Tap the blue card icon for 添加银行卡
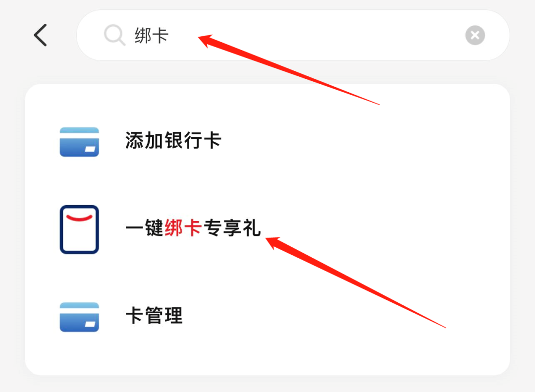Screen dimensions: 535x392 [x=79, y=142]
